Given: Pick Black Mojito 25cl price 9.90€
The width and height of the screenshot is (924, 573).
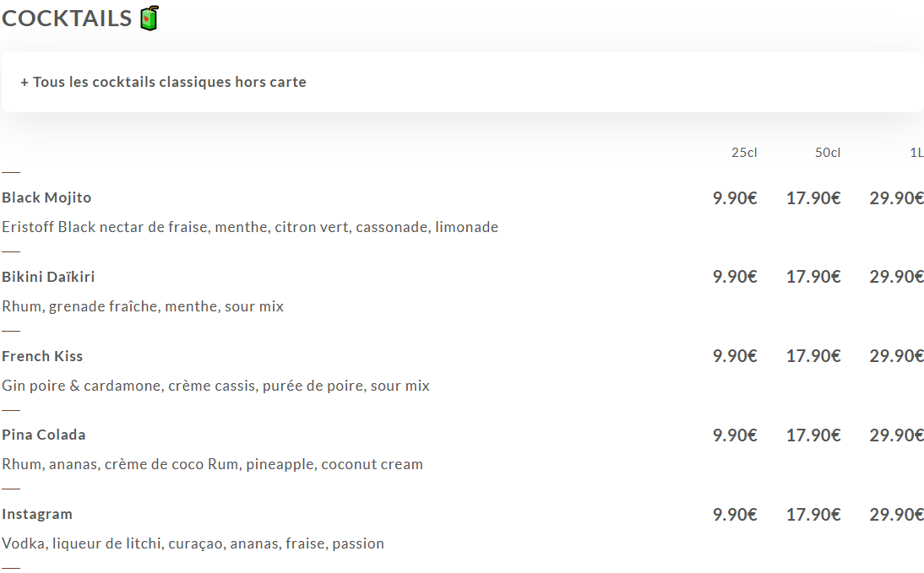Looking at the screenshot, I should (x=735, y=198).
